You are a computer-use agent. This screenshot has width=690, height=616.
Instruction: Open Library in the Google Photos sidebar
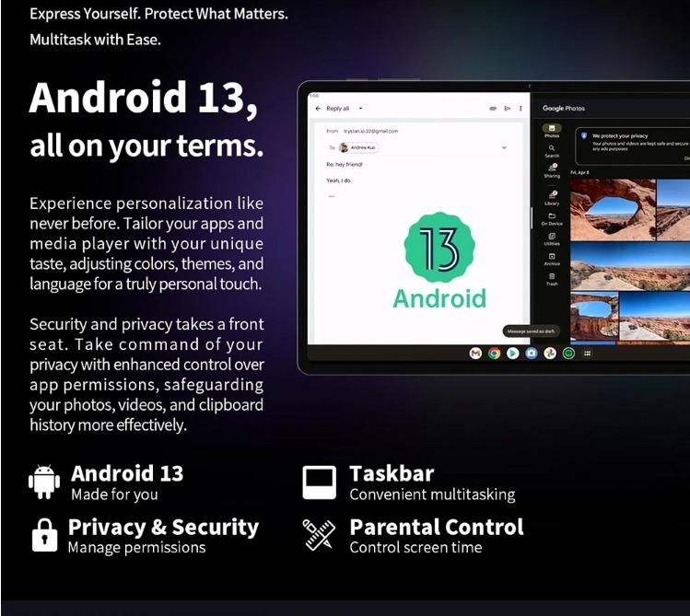click(552, 198)
